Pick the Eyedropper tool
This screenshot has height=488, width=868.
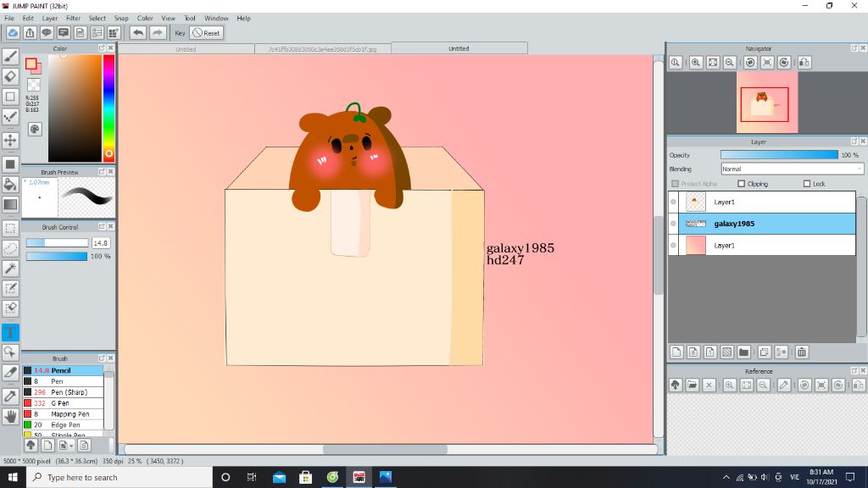pos(10,396)
